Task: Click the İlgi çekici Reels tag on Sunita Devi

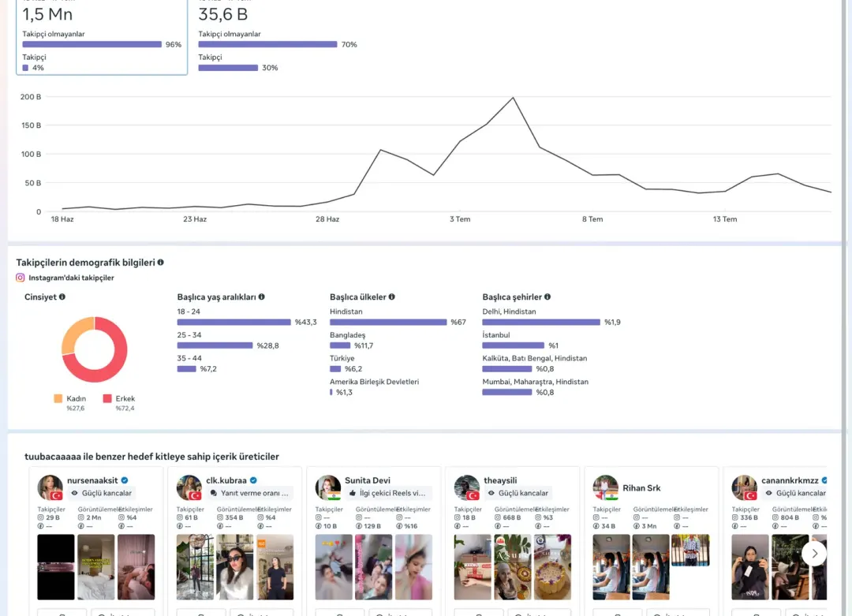Action: click(388, 493)
